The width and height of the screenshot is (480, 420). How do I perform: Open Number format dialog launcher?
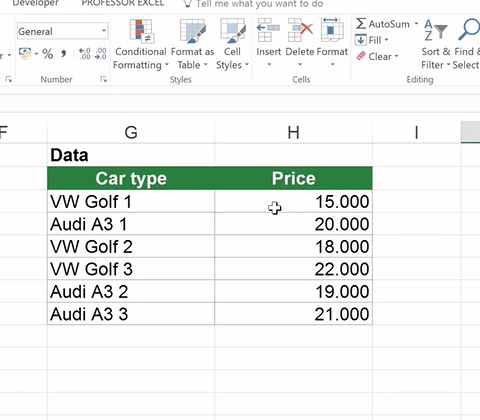104,79
